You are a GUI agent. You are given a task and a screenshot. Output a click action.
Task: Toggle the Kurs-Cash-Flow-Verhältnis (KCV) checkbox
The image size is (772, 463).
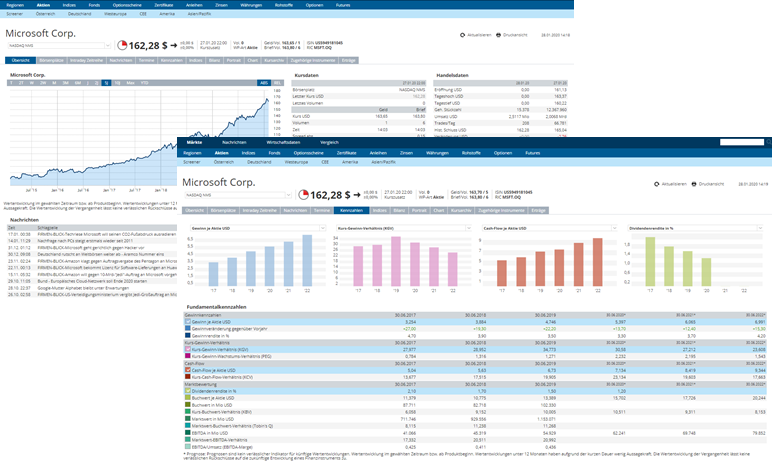(188, 377)
